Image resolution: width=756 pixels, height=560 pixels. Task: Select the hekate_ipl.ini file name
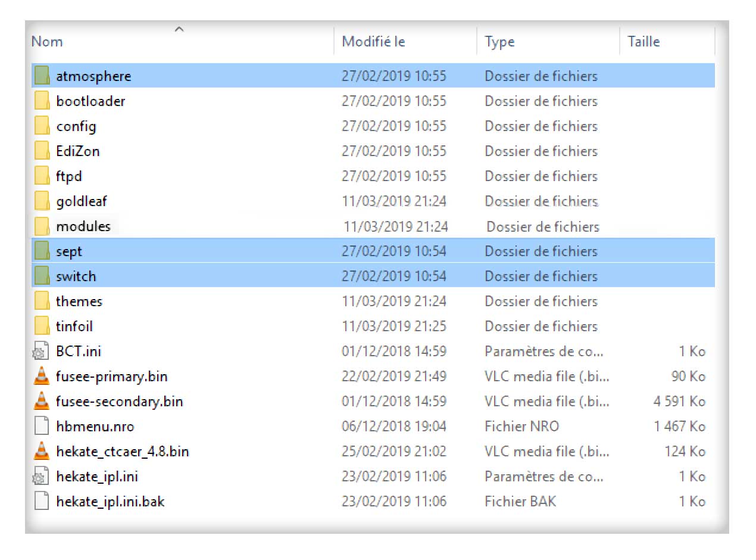(x=97, y=477)
